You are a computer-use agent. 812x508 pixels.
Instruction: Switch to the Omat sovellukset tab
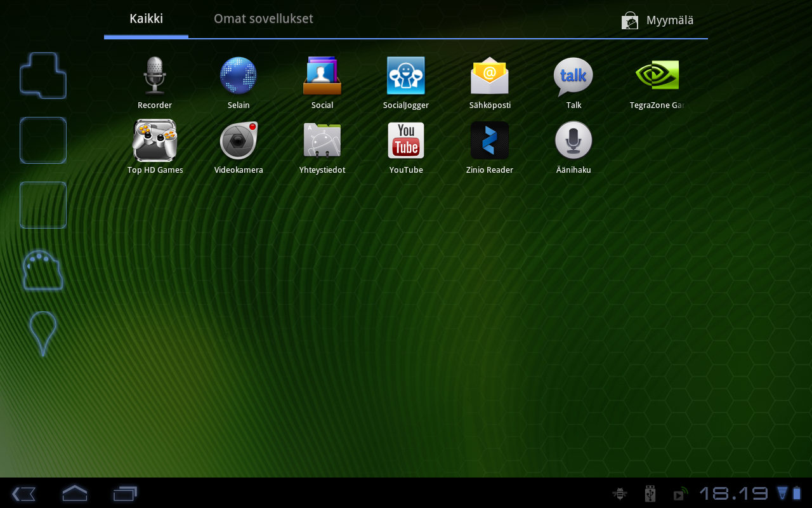263,19
